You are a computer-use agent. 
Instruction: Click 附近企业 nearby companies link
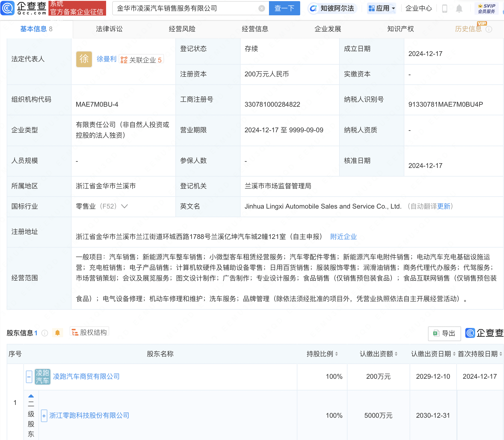click(x=343, y=237)
